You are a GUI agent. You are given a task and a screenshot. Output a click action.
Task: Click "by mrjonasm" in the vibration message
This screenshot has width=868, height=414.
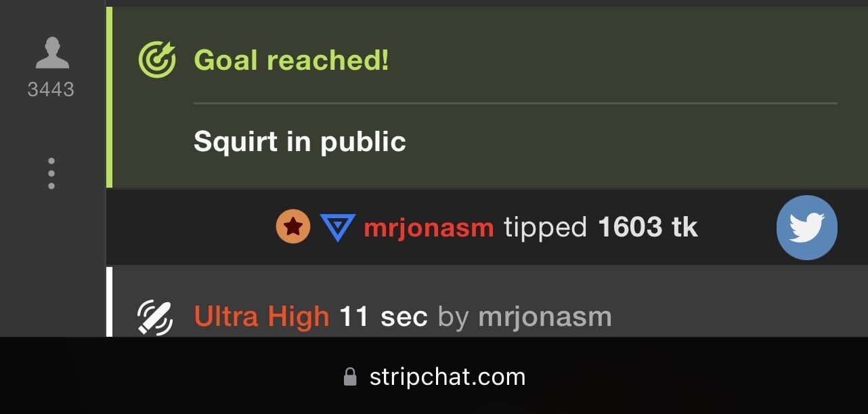point(525,317)
